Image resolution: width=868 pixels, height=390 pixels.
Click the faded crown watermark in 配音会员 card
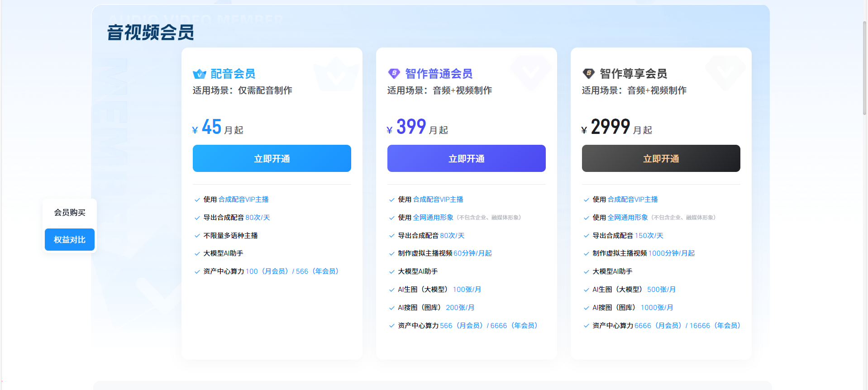pyautogui.click(x=336, y=74)
